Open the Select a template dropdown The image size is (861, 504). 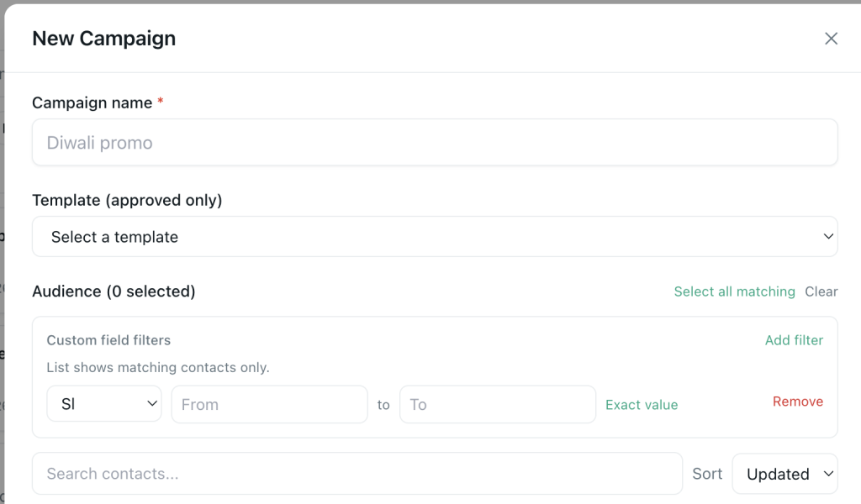435,236
